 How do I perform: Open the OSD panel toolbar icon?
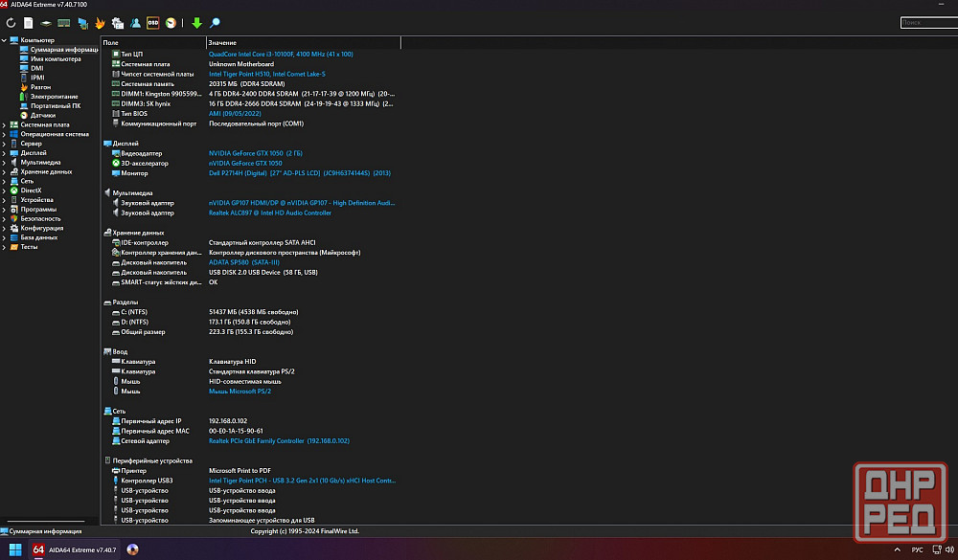click(x=152, y=23)
